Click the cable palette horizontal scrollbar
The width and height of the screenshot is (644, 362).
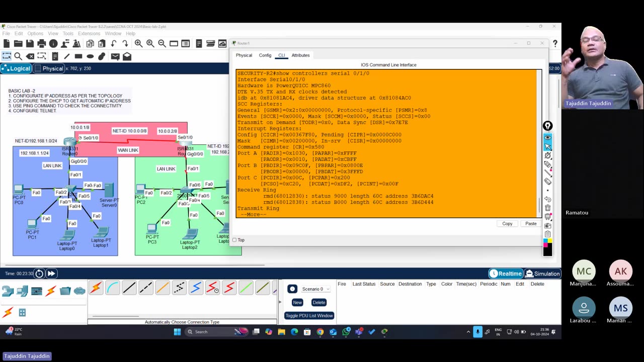tap(116, 317)
